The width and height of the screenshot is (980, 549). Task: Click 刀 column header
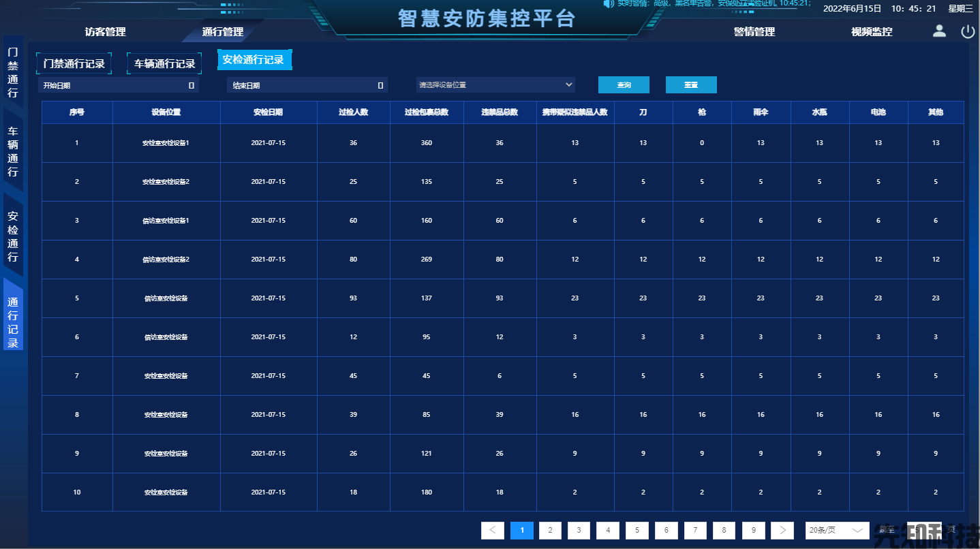coord(643,112)
